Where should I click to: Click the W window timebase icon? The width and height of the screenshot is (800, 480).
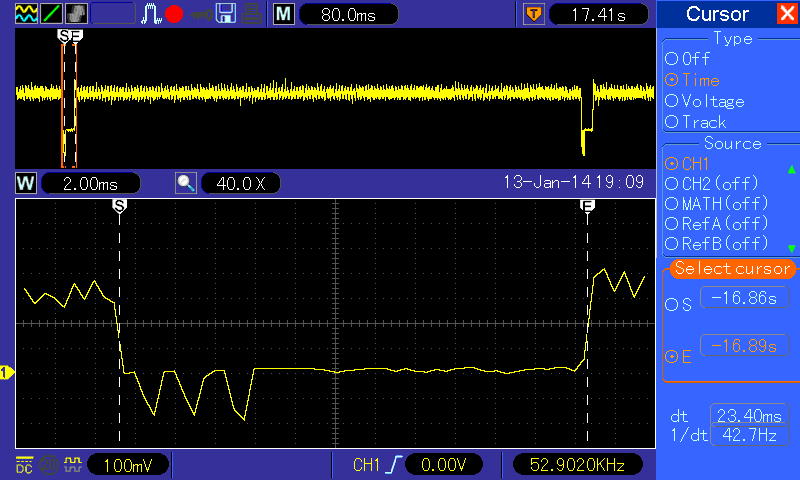coord(26,183)
